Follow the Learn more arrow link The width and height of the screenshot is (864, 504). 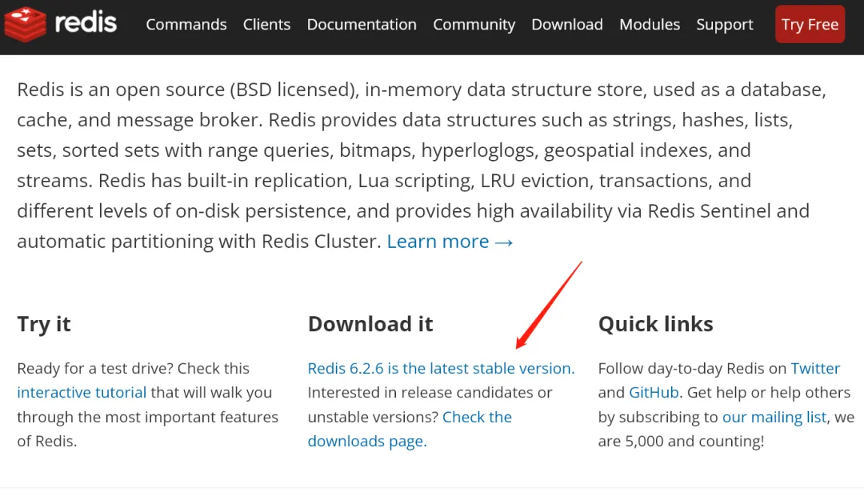(x=450, y=242)
